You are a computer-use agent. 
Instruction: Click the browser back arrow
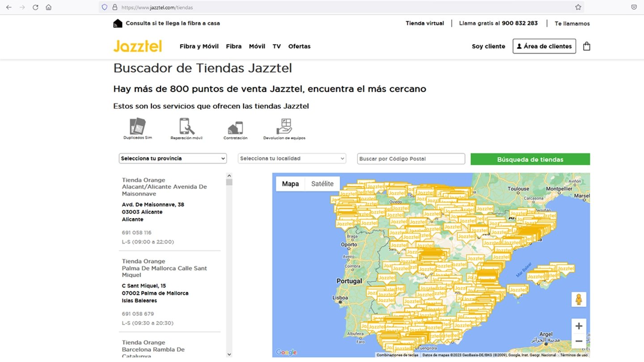coord(8,7)
